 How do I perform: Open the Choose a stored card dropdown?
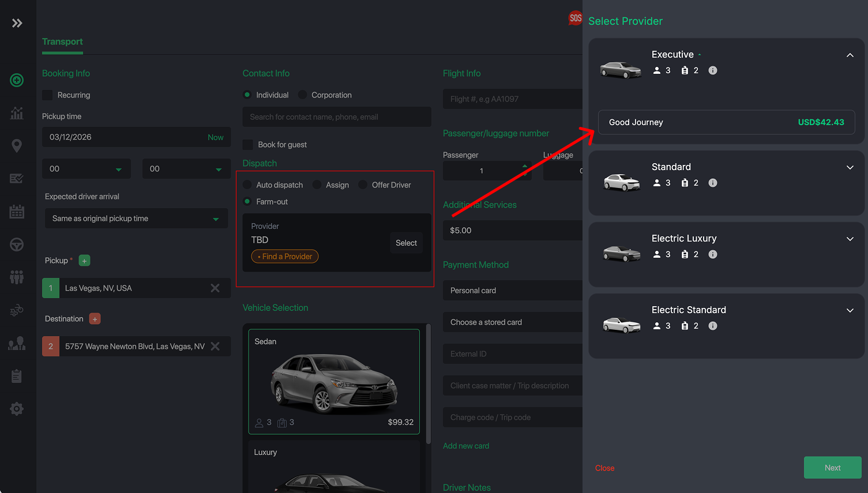[x=512, y=322]
